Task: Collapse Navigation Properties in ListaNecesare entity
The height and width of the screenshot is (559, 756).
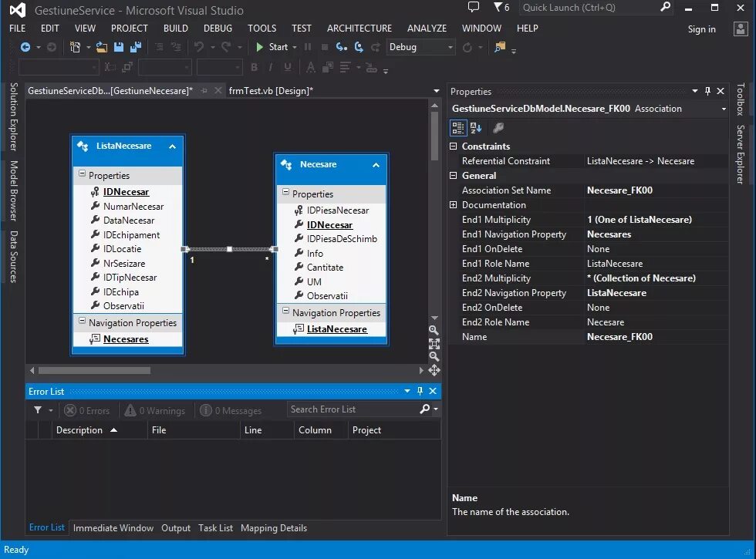Action: click(x=82, y=321)
